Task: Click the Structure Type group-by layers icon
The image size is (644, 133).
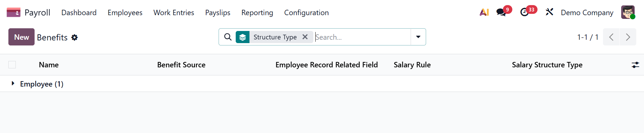Action: pyautogui.click(x=242, y=37)
